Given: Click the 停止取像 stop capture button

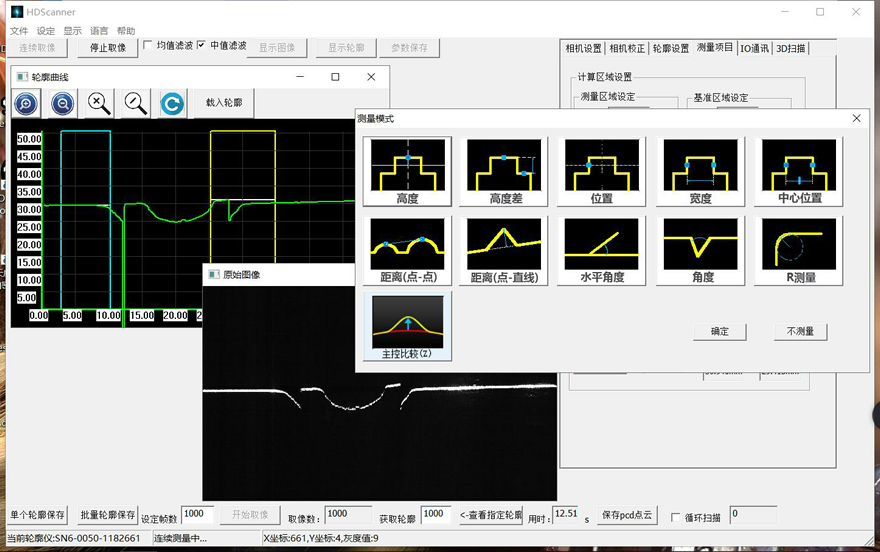Looking at the screenshot, I should tap(108, 48).
